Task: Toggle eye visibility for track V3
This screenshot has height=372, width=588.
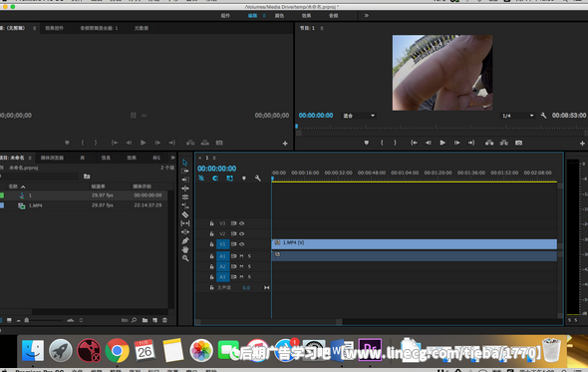Action: (x=242, y=223)
